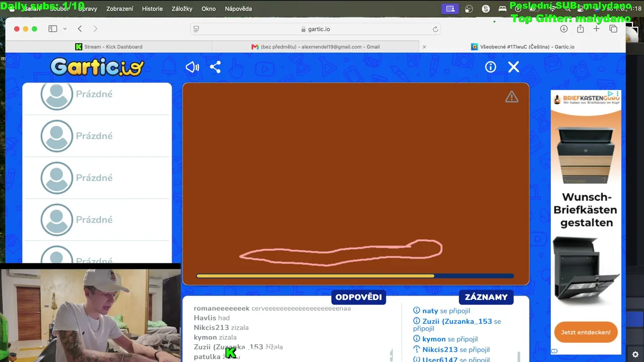The image size is (644, 362).
Task: Click the 'Wunsch-Briefkästen gestalten' ad headline
Action: [586, 210]
